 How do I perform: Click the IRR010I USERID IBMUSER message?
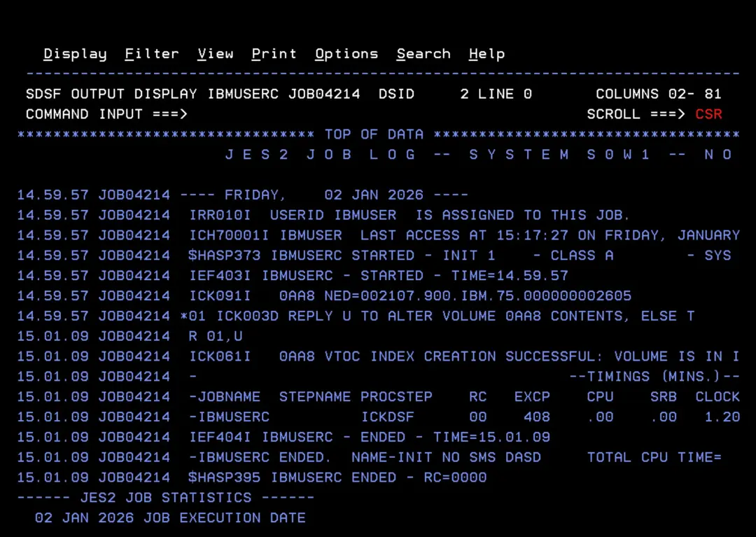409,216
